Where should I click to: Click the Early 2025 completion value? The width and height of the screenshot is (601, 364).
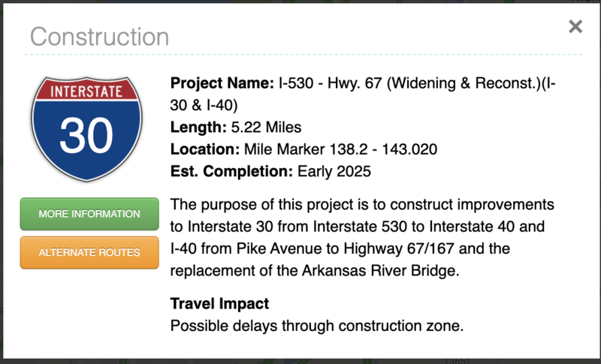334,171
